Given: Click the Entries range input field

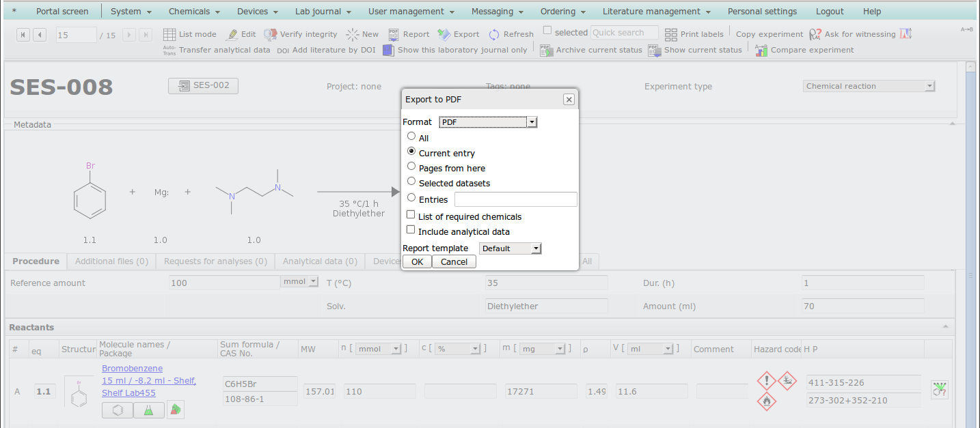Looking at the screenshot, I should click(515, 199).
